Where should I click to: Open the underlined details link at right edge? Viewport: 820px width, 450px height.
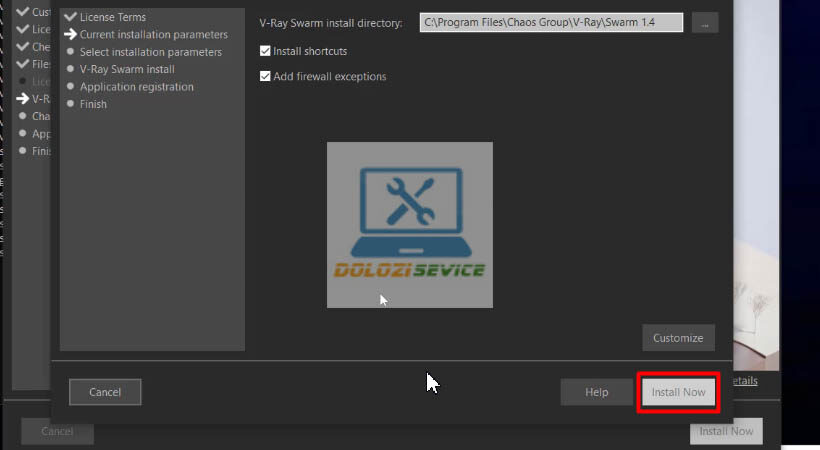pyautogui.click(x=745, y=380)
